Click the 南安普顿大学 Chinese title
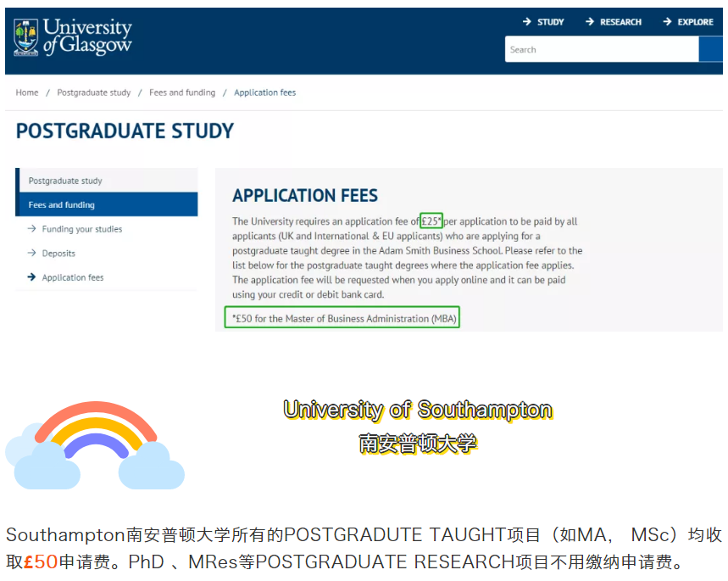This screenshot has width=728, height=581. (x=418, y=444)
